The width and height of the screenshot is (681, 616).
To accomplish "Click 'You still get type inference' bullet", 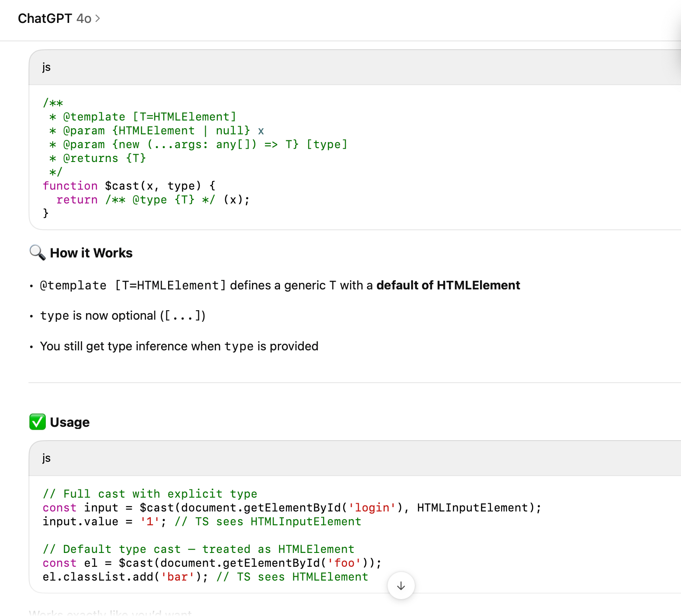I will tap(179, 346).
